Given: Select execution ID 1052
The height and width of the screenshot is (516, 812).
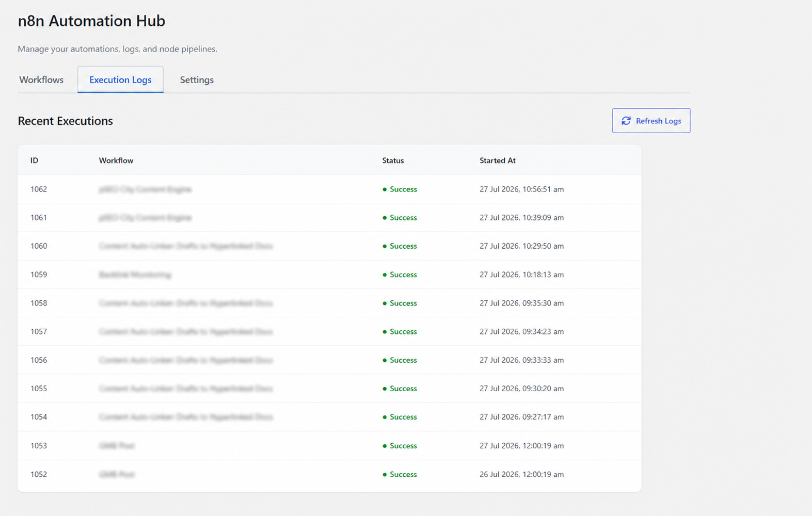Looking at the screenshot, I should click(x=39, y=474).
